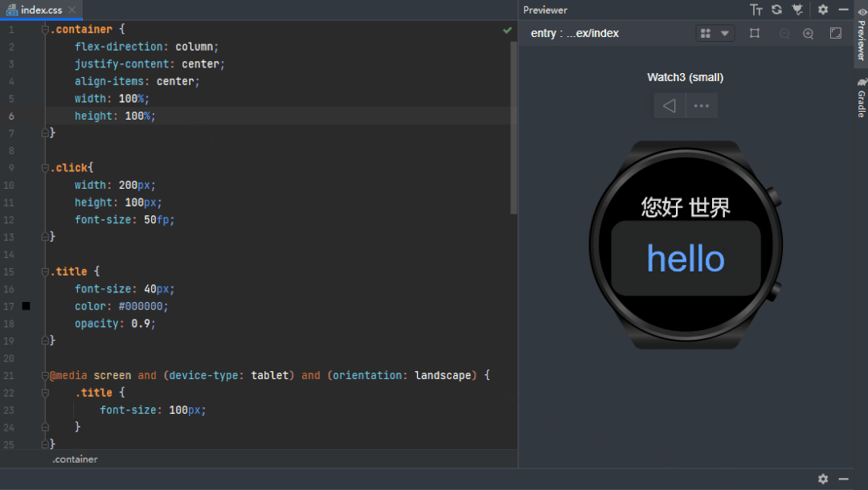Screen dimensions: 868x490
Task: Place cursor on justify-content: center line
Action: (x=150, y=64)
